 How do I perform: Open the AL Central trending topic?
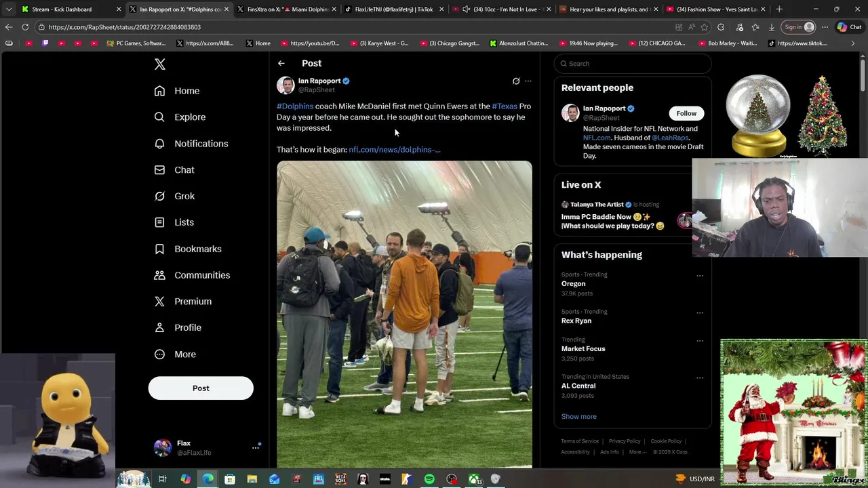click(578, 386)
